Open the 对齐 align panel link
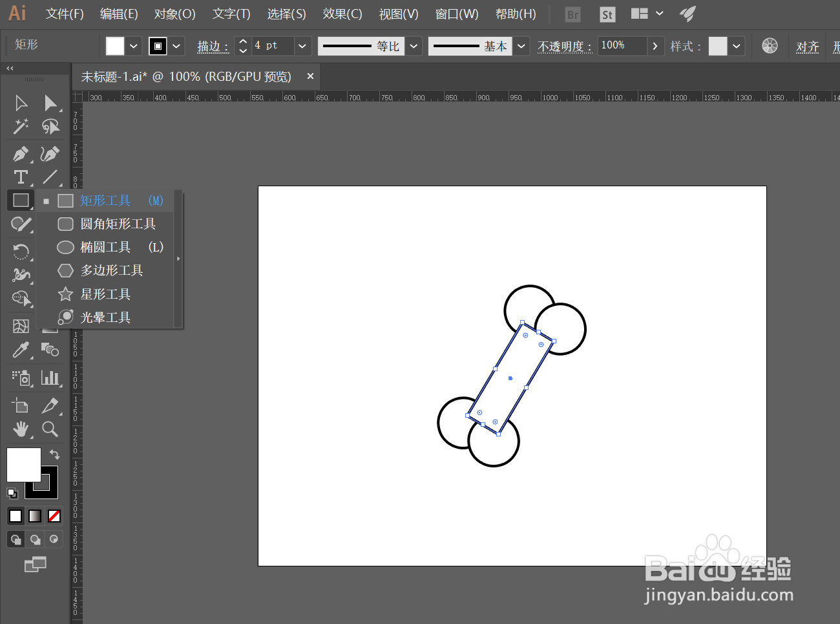 808,47
